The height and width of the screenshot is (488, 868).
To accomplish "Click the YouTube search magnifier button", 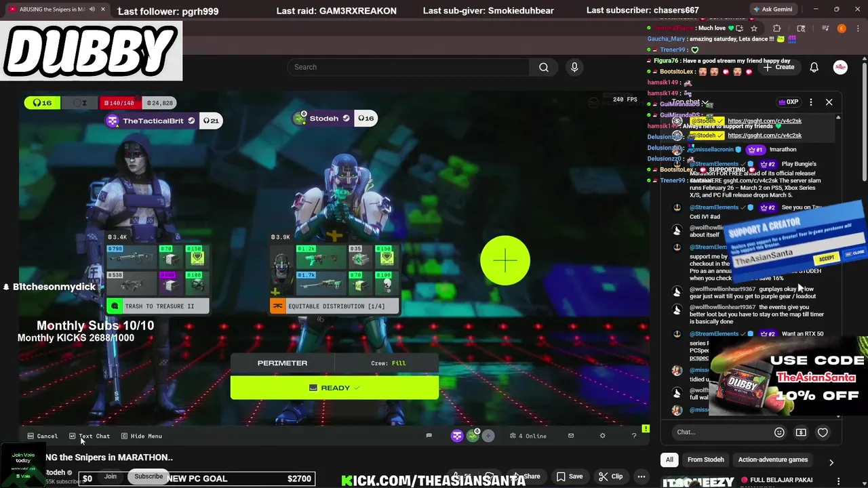I will pyautogui.click(x=544, y=67).
